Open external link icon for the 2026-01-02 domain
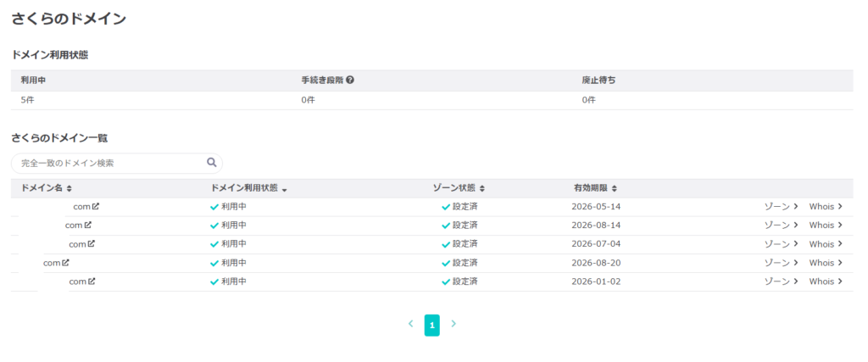This screenshot has height=362, width=868. coord(92,281)
